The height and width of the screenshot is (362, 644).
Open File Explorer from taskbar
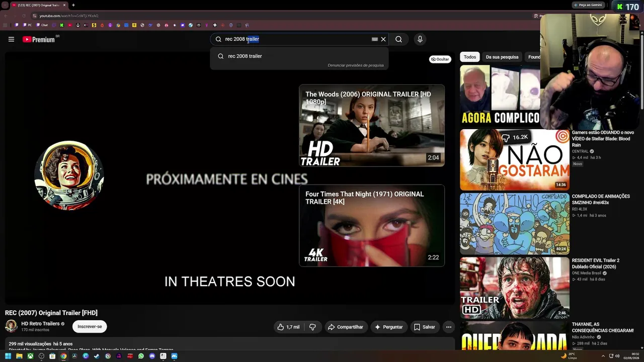click(19, 356)
